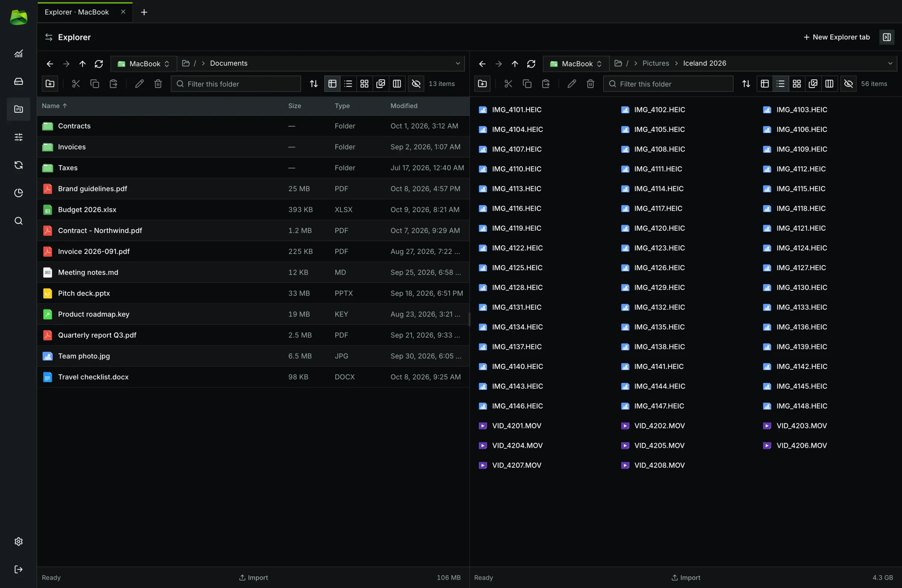Open MacBook drive selector in Iceland 2026 pane

(x=576, y=63)
